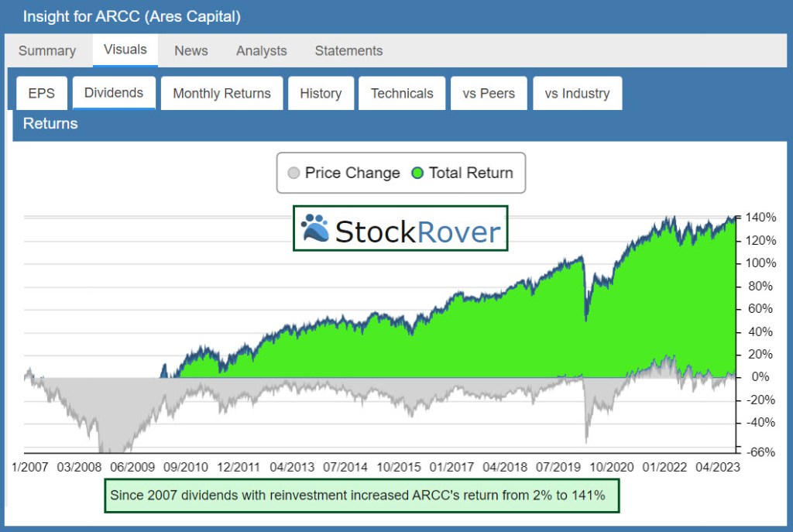Image resolution: width=793 pixels, height=532 pixels.
Task: Click the Returns section header
Action: 50,123
